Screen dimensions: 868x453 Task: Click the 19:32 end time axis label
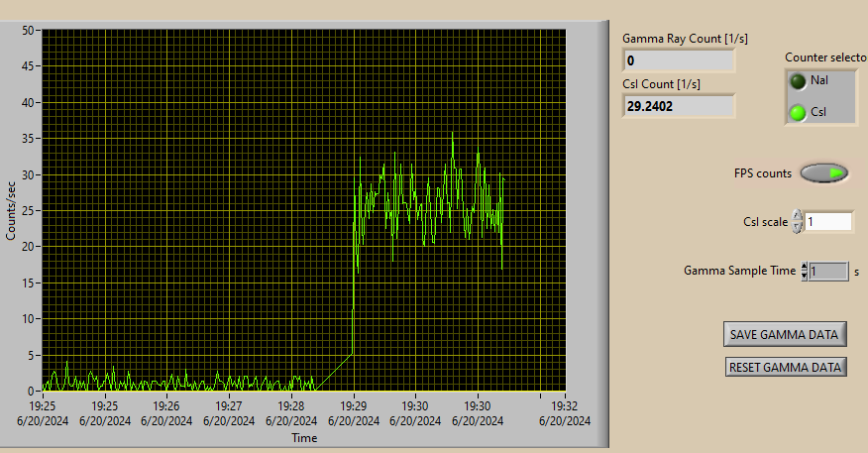point(564,405)
